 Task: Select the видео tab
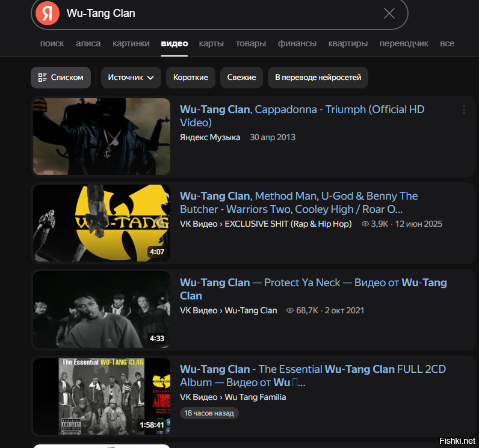[175, 44]
